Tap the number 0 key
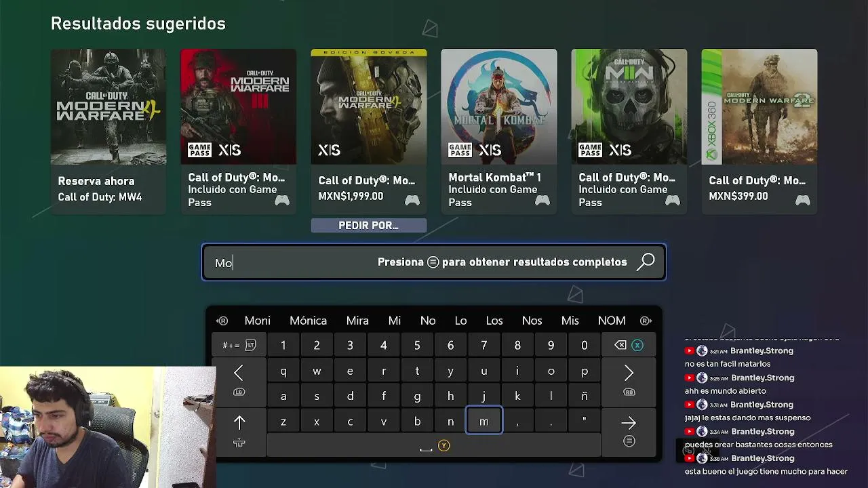868x488 pixels. (x=585, y=345)
